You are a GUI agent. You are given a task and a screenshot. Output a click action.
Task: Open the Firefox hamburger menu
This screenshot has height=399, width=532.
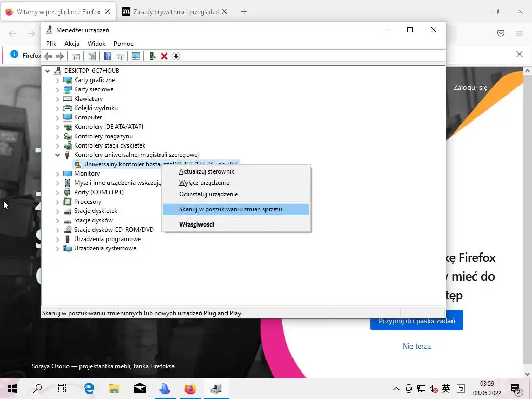tap(520, 33)
